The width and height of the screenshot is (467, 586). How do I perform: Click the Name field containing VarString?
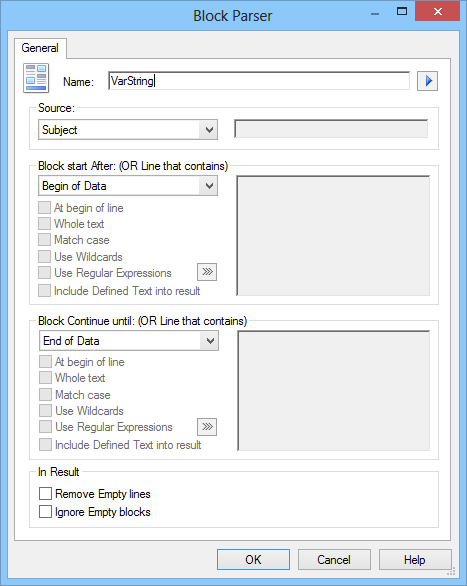click(259, 81)
